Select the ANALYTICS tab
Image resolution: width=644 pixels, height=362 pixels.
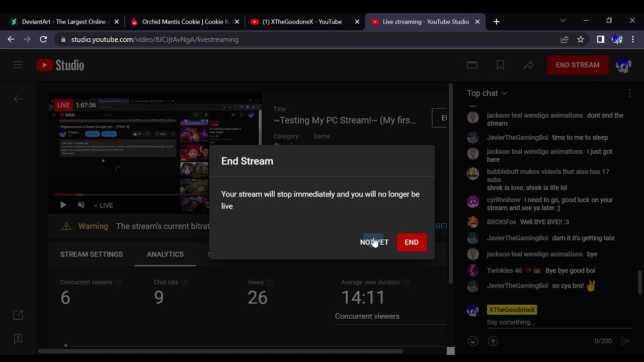(x=165, y=254)
